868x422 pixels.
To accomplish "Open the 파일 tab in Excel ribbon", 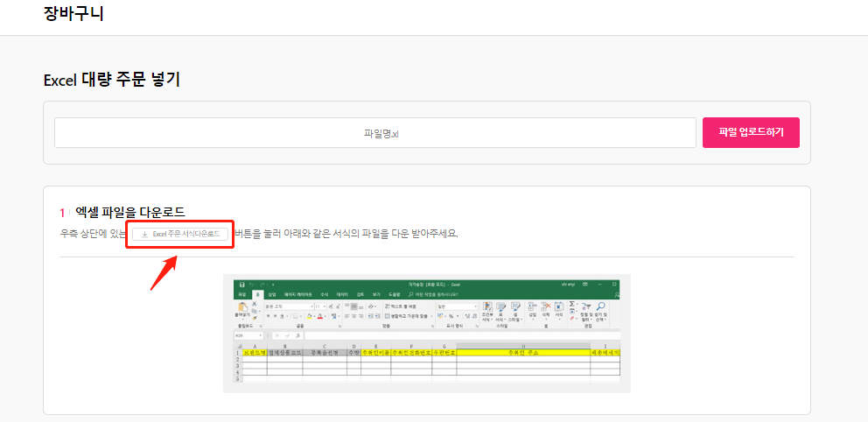I will (241, 295).
